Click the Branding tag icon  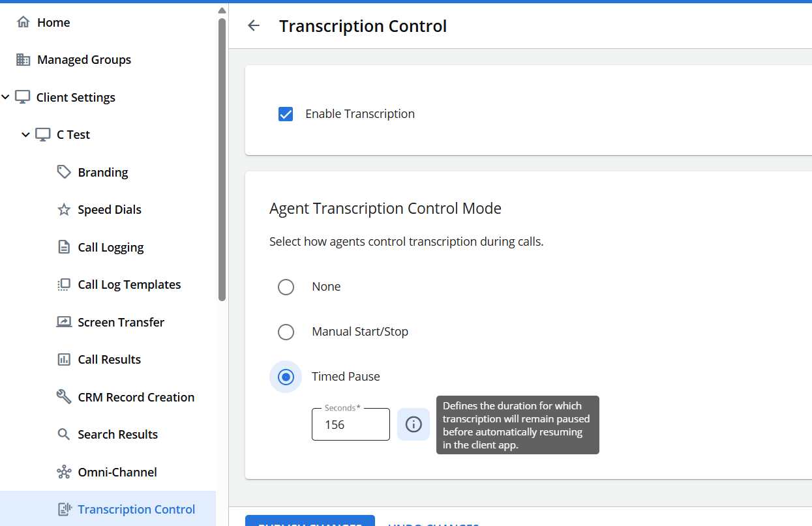pyautogui.click(x=64, y=172)
